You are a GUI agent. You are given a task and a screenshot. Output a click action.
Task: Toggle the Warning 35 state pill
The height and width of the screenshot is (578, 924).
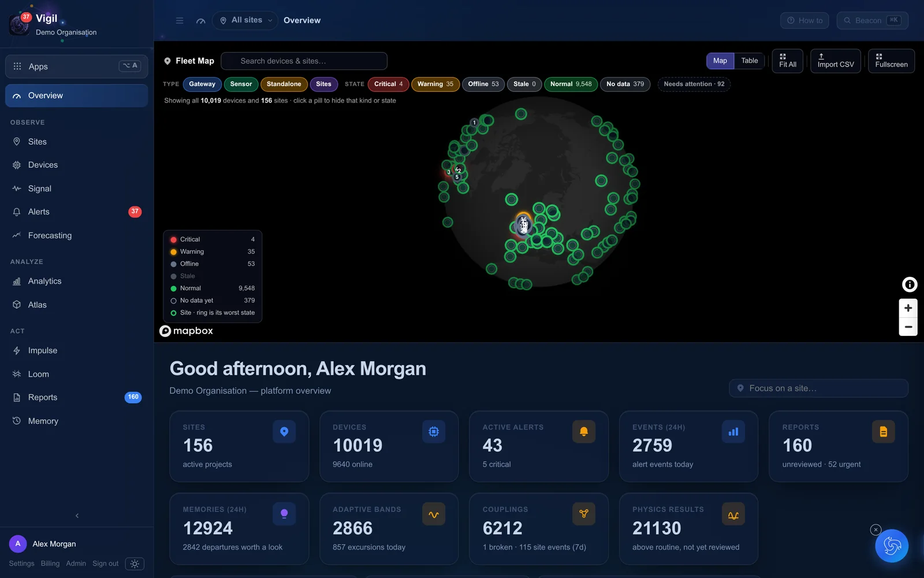point(435,84)
